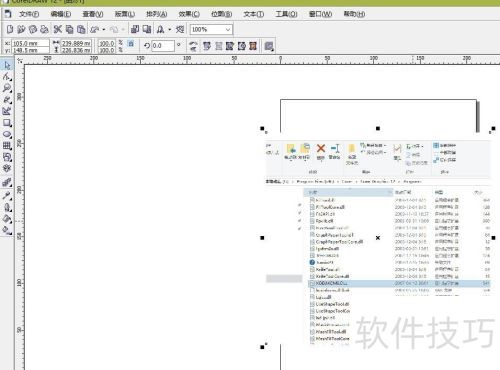Image resolution: width=500 pixels, height=370 pixels.
Task: Click the Print icon
Action: pyautogui.click(x=44, y=29)
